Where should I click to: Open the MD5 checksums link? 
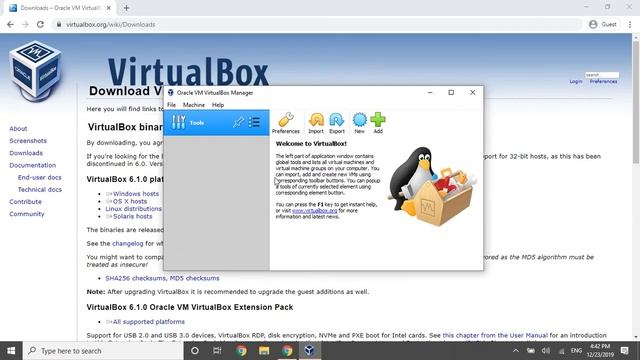(x=194, y=278)
